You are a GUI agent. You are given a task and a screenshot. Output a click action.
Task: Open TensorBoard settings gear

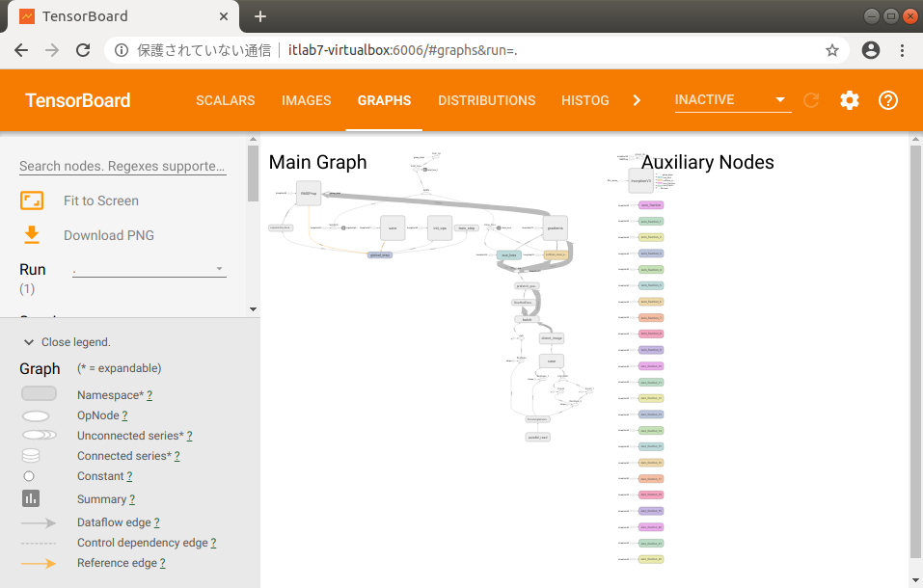click(850, 100)
